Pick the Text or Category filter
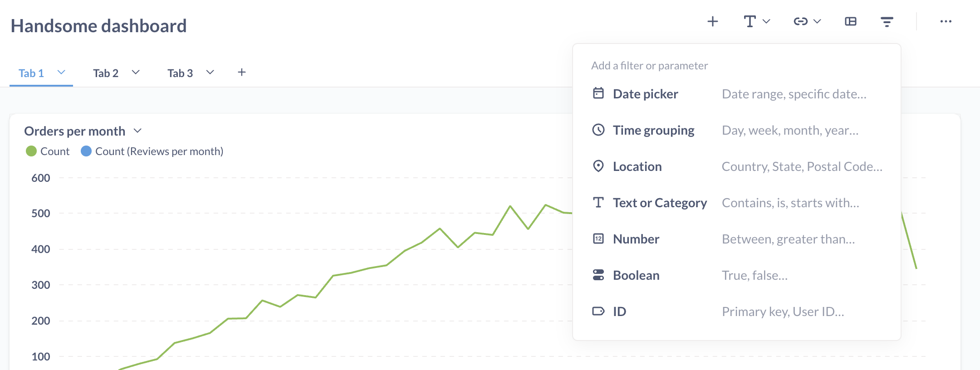 coord(660,203)
